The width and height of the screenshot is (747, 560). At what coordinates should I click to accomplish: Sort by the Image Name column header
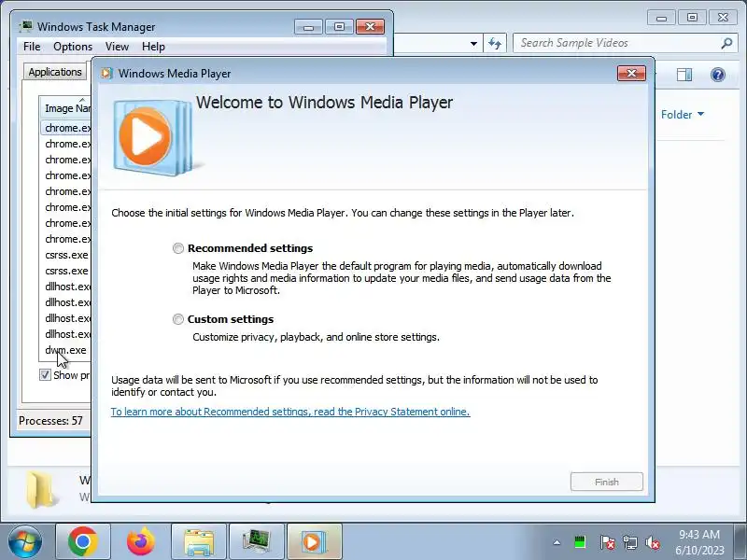click(x=66, y=108)
